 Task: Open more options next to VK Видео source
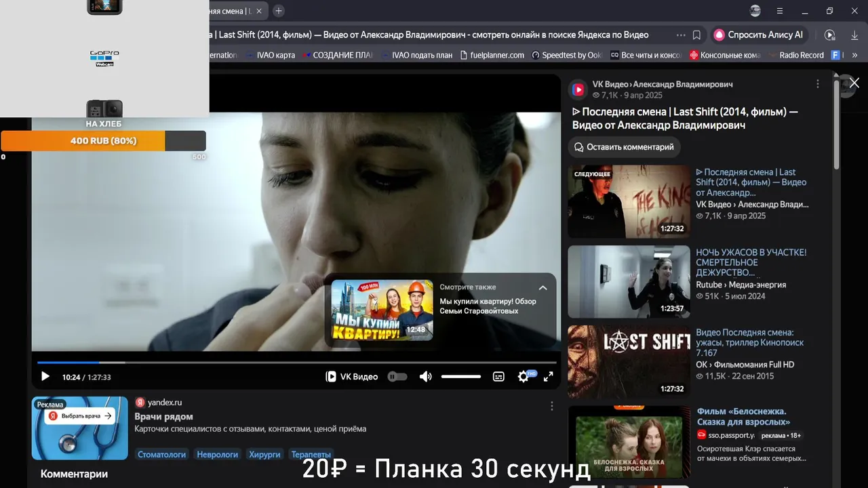coord(818,84)
